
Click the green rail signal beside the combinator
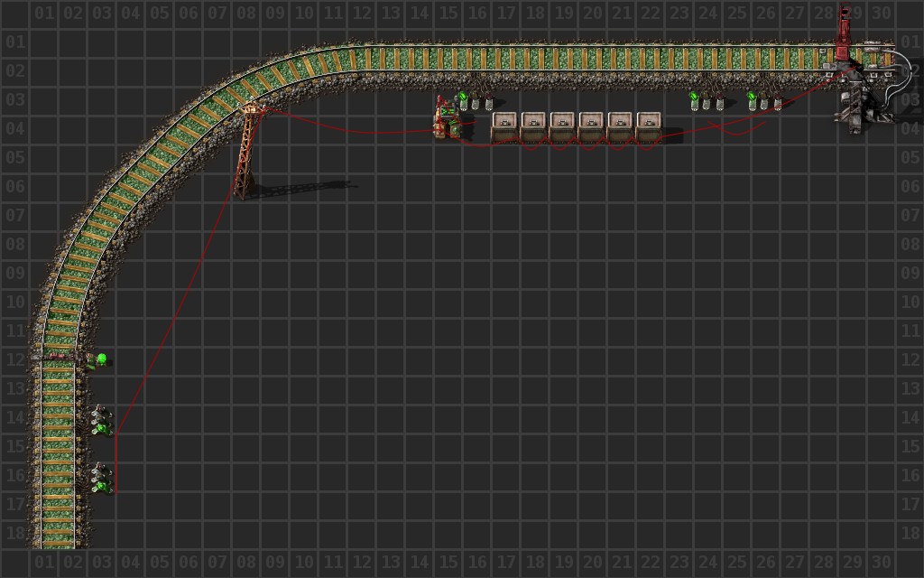click(463, 100)
